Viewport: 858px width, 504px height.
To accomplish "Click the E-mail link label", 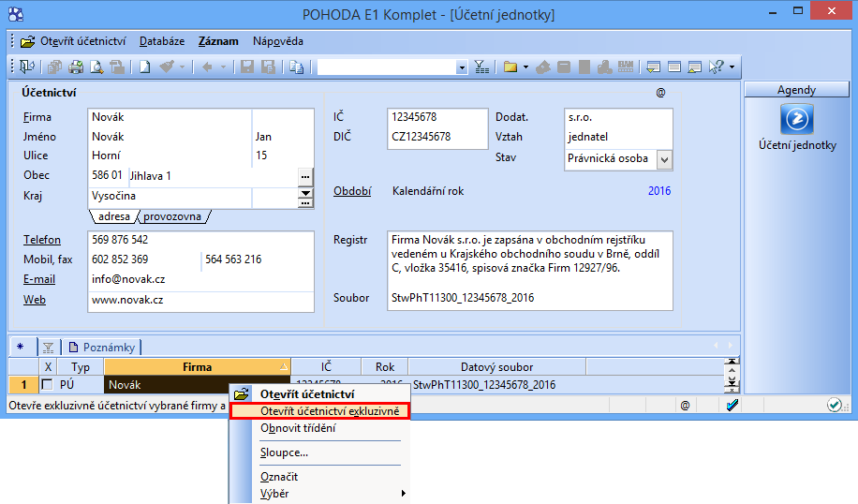I will tap(39, 279).
